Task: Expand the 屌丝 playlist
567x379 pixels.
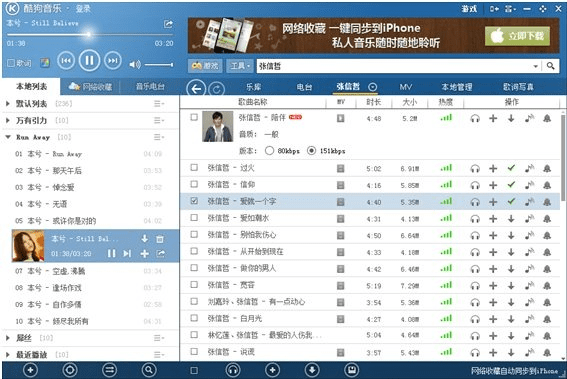Action: pyautogui.click(x=8, y=338)
